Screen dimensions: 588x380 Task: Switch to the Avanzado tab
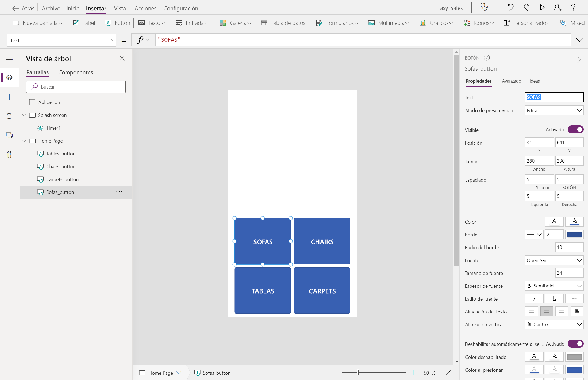click(x=512, y=81)
